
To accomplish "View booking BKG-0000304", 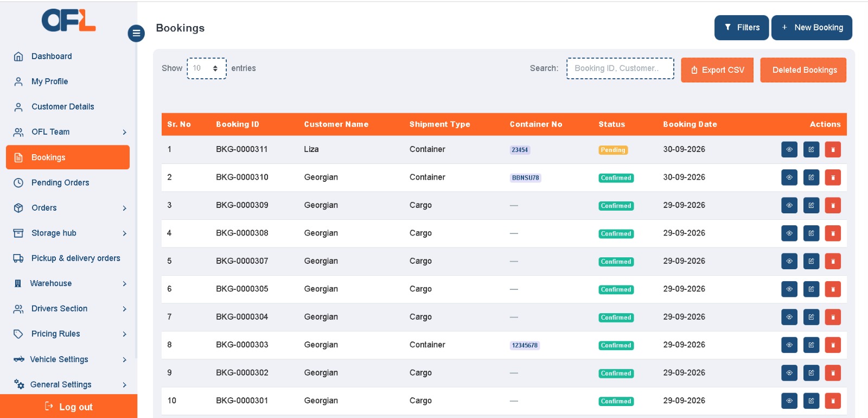I will click(789, 317).
